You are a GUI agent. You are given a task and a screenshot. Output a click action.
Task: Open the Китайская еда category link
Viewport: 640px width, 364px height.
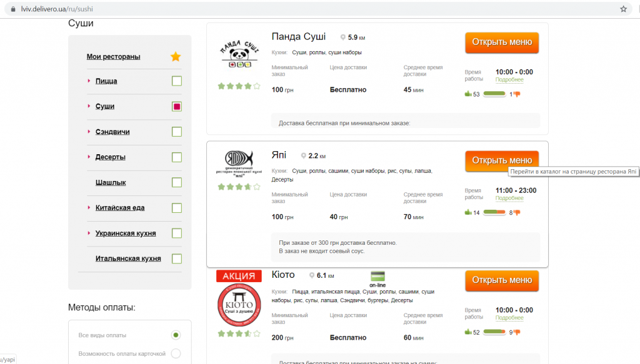click(x=120, y=208)
